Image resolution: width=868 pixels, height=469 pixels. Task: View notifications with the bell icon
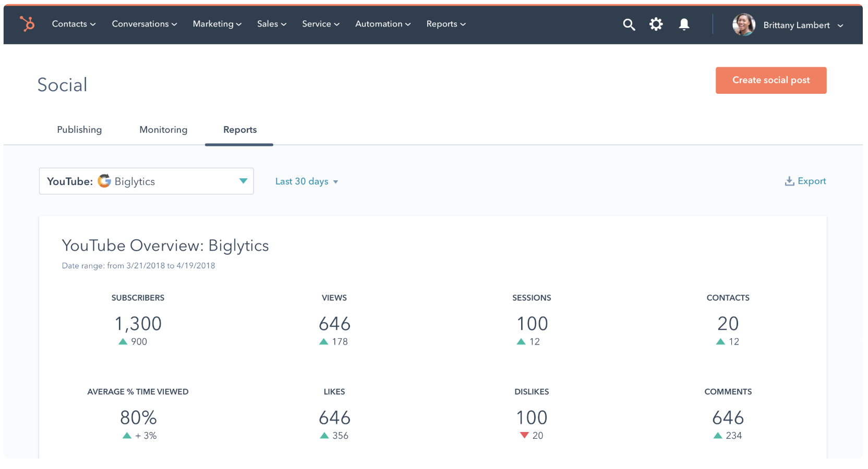tap(684, 24)
